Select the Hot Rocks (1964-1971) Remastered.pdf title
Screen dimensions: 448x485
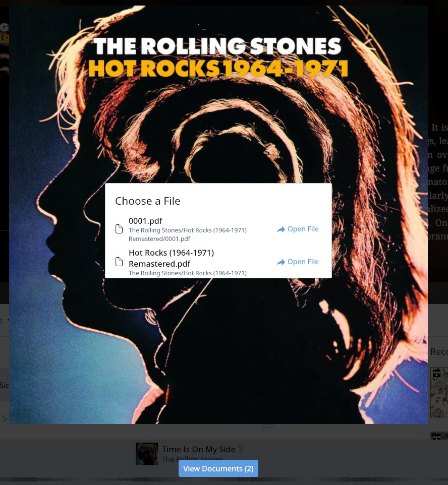171,258
